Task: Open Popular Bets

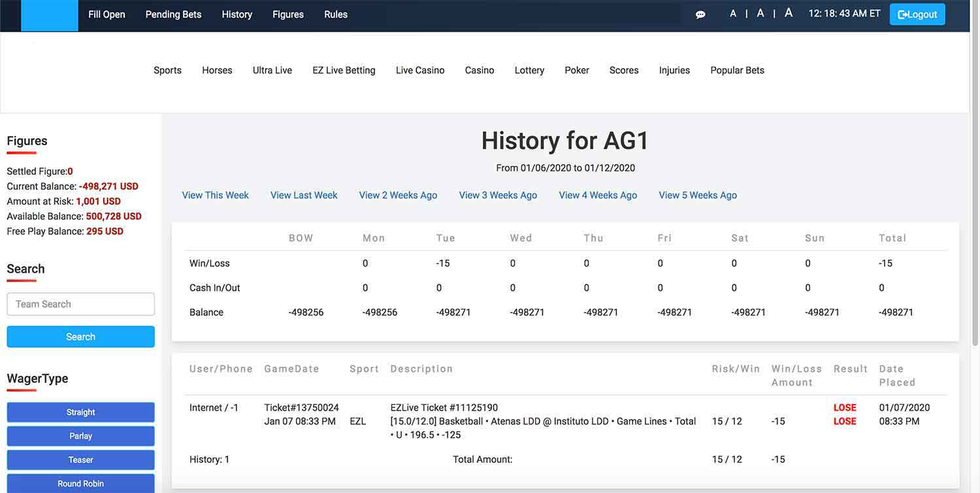Action: click(x=737, y=70)
